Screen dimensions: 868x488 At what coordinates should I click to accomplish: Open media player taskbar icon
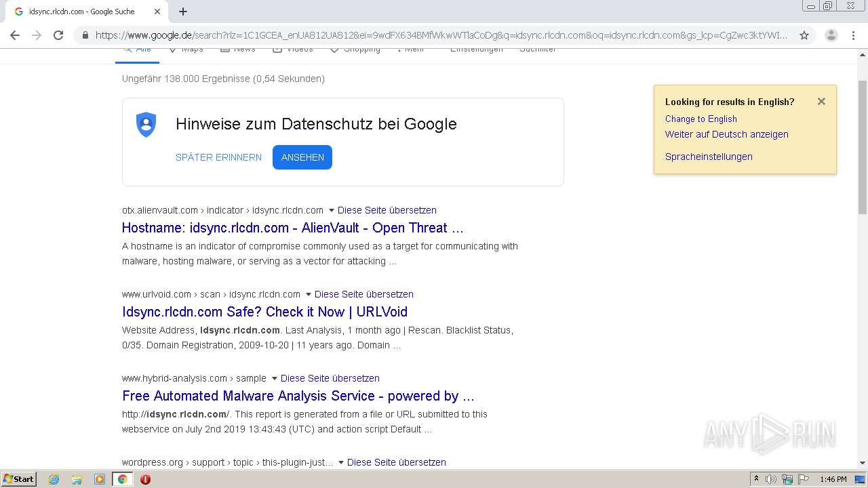point(100,479)
